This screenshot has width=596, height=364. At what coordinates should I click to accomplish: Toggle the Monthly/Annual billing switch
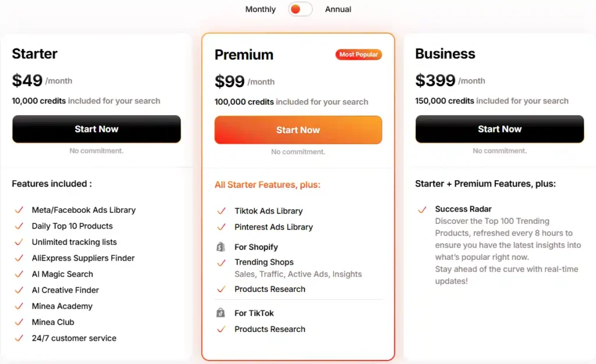click(x=299, y=9)
